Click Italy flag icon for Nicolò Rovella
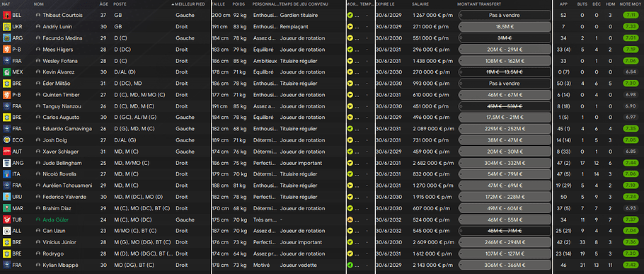The image size is (644, 274). 6,174
